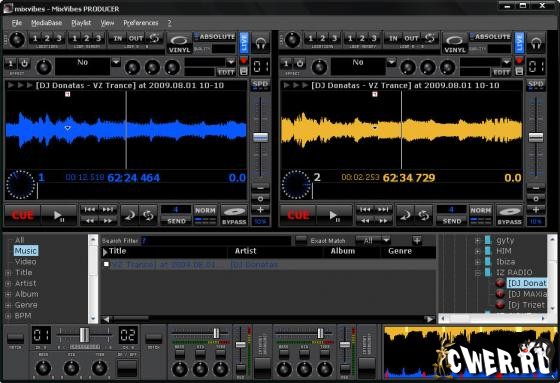Collapse the IZ RADIO folder
This screenshot has width=560, height=383.
click(478, 273)
